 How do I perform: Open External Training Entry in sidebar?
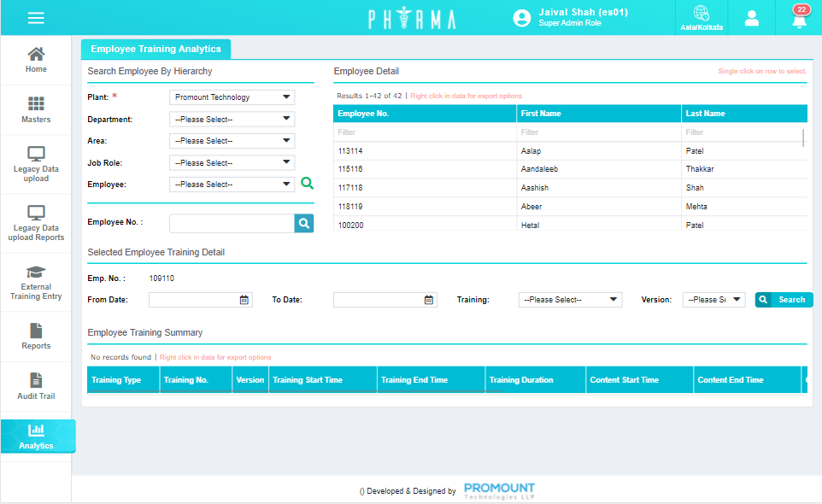coord(36,283)
